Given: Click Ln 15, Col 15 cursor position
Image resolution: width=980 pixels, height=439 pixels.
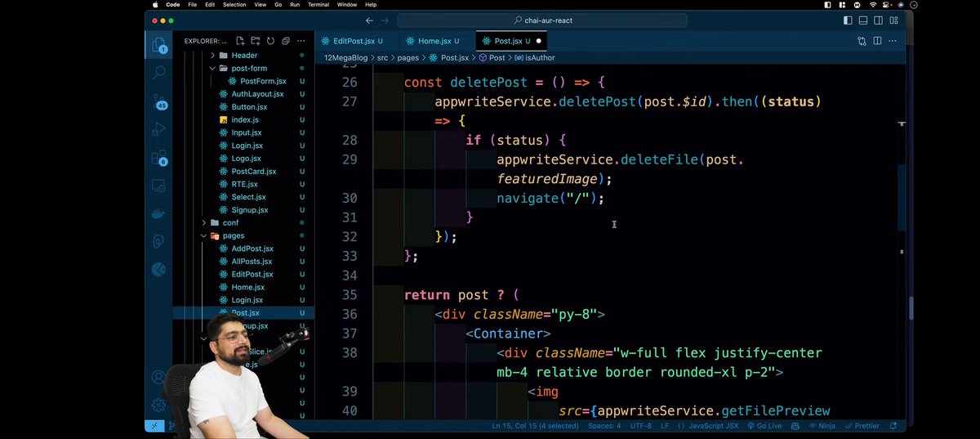Looking at the screenshot, I should click(536, 426).
